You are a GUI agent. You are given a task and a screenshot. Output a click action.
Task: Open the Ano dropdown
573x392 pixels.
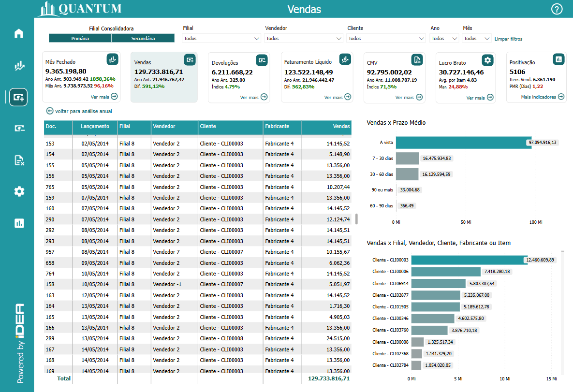pyautogui.click(x=444, y=38)
